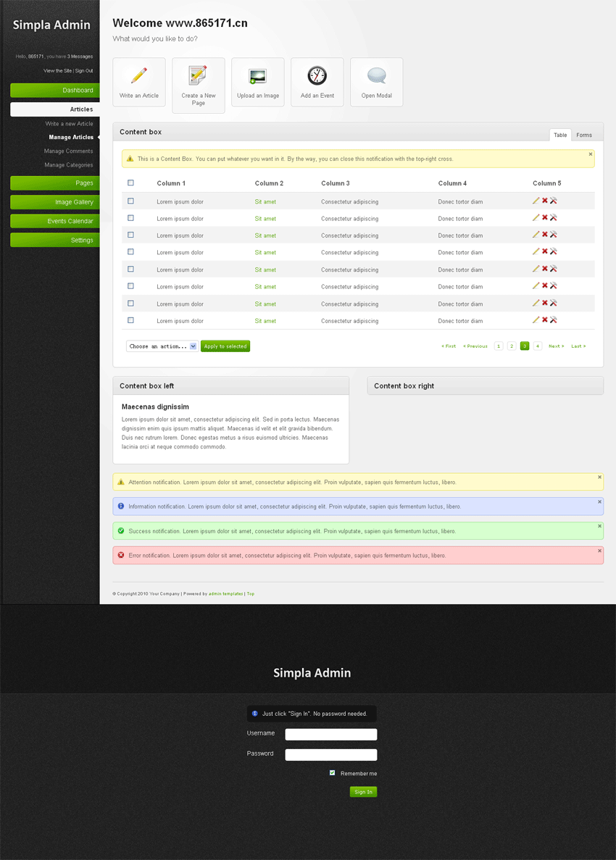The width and height of the screenshot is (616, 860).
Task: Click the red delete icon in second table row
Action: (x=545, y=217)
